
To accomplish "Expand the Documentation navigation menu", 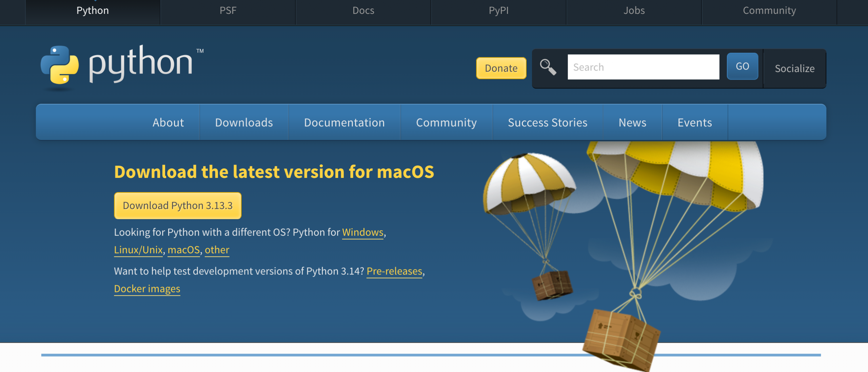I will [x=344, y=122].
